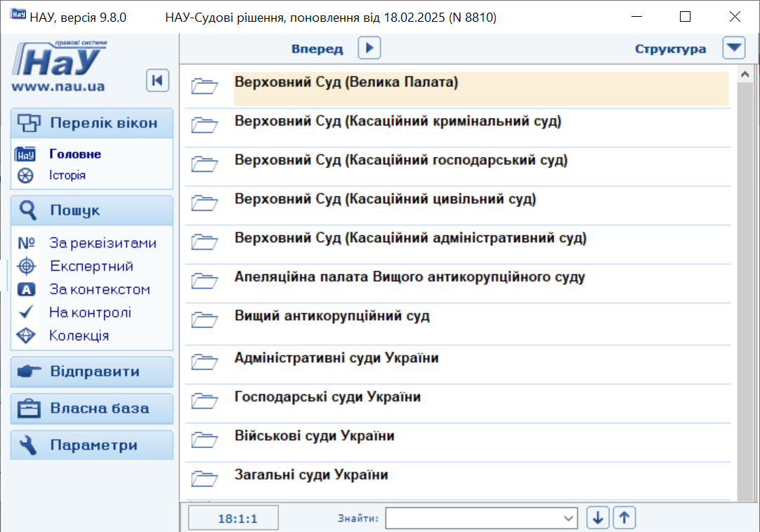Screen dimensions: 760x532
Task: Click the Історія wheel icon
Action: click(x=25, y=175)
